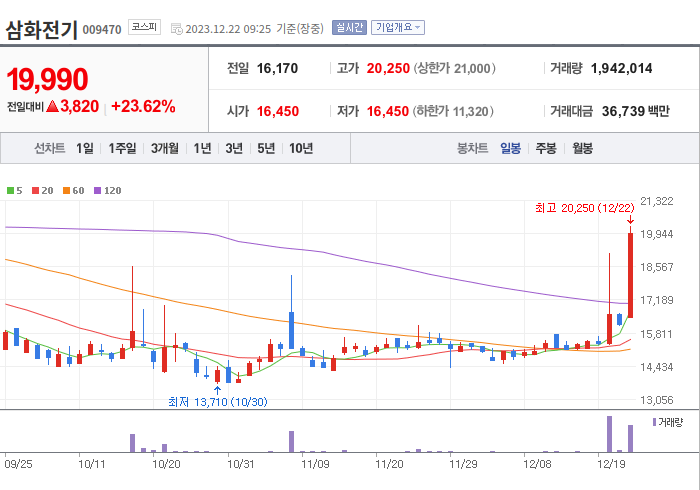This screenshot has height=490, width=700.
Task: Click the 거래대금 value 36,739 백만
Action: click(x=636, y=111)
